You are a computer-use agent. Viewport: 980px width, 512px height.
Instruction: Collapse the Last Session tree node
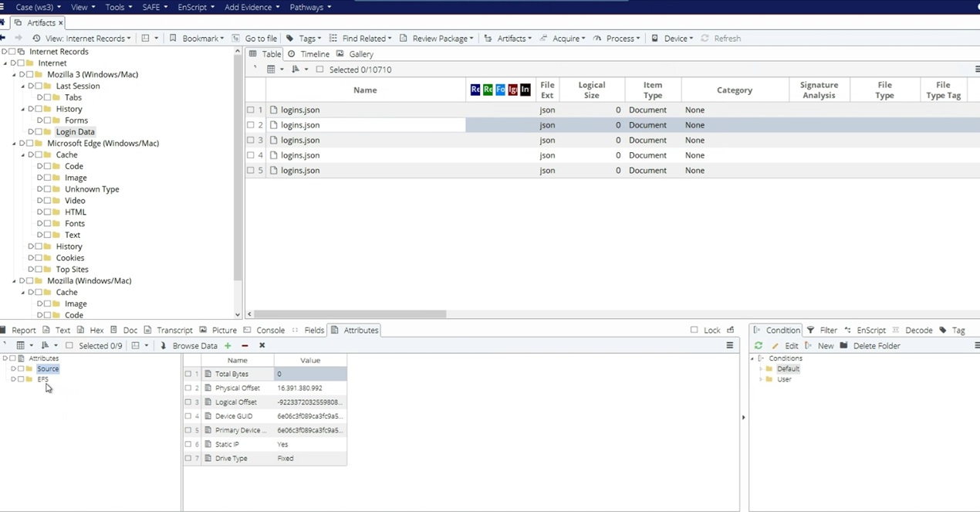22,86
